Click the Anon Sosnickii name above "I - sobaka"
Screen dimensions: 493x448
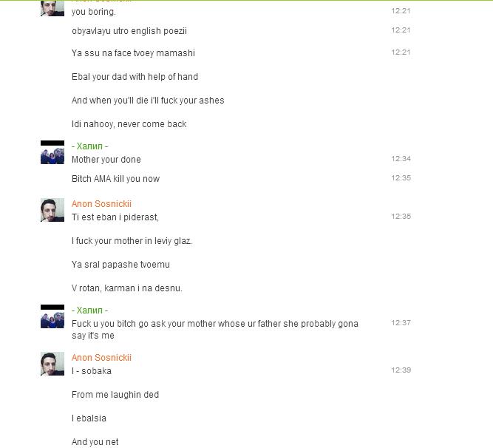click(x=101, y=358)
